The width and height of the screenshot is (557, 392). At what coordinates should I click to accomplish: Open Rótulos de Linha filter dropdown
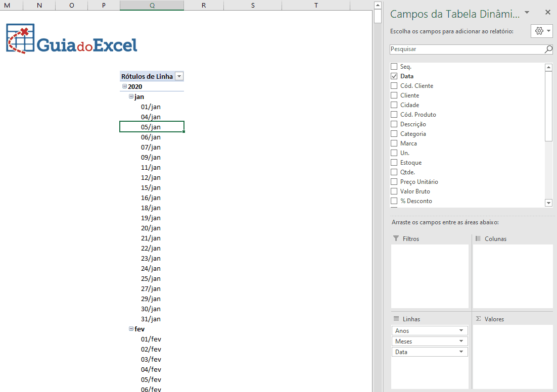point(179,76)
